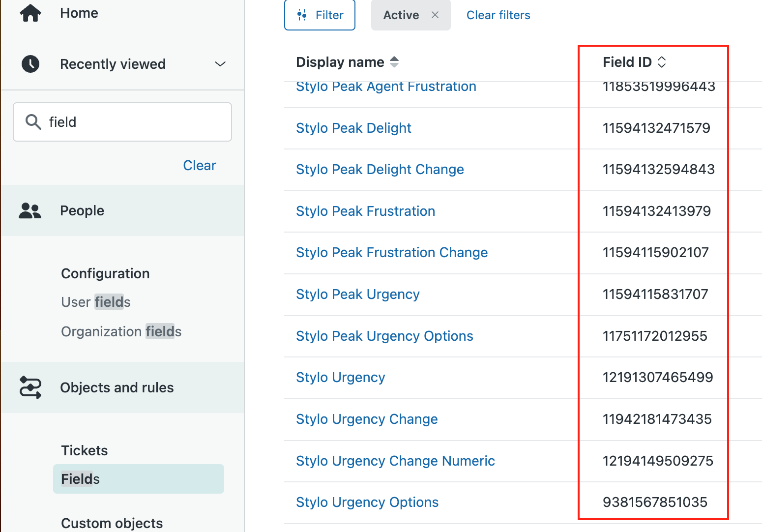Open Objects and rules section

point(122,387)
